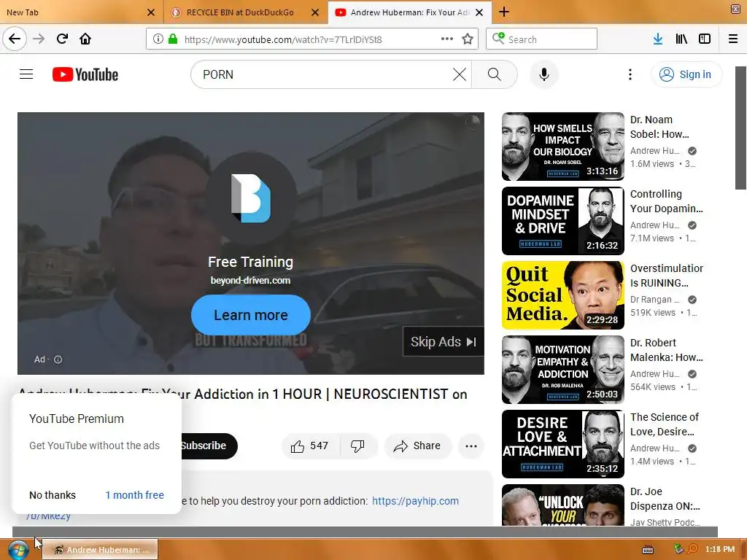
Task: Dismiss Premium popup with No thanks
Action: click(x=53, y=495)
